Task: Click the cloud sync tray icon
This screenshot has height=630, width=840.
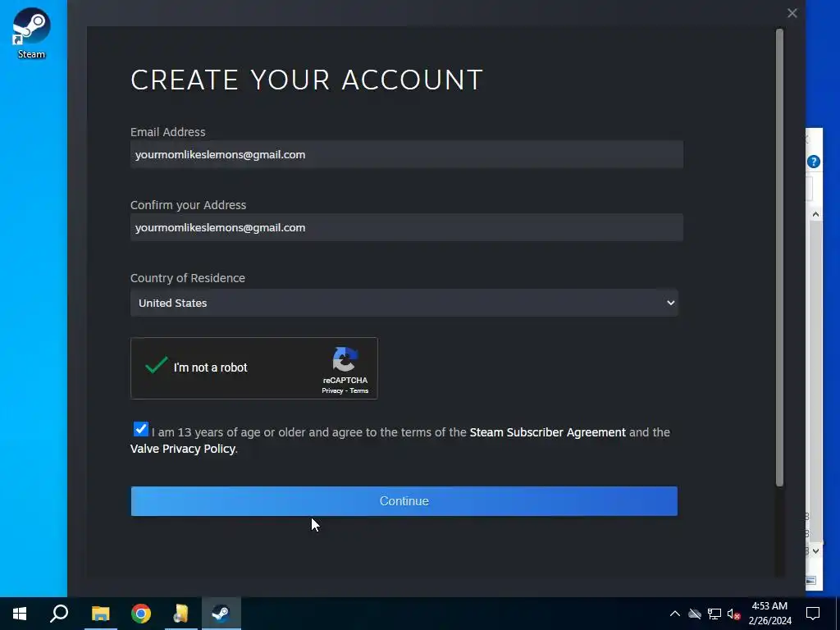Action: coord(695,614)
